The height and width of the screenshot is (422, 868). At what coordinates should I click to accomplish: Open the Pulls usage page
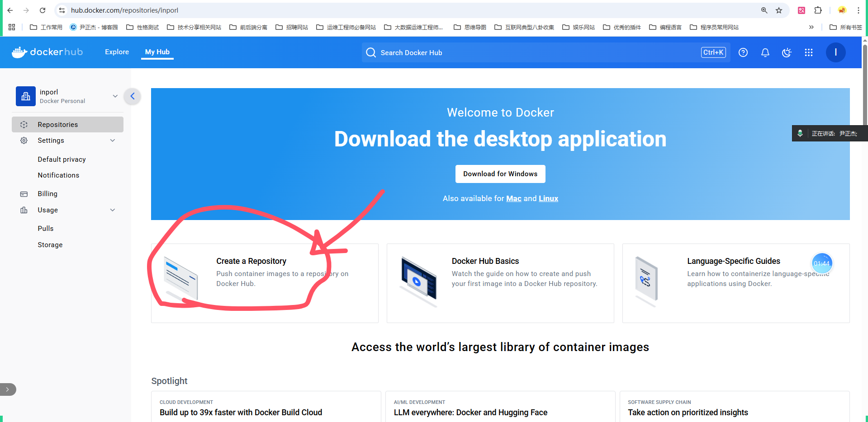tap(46, 229)
